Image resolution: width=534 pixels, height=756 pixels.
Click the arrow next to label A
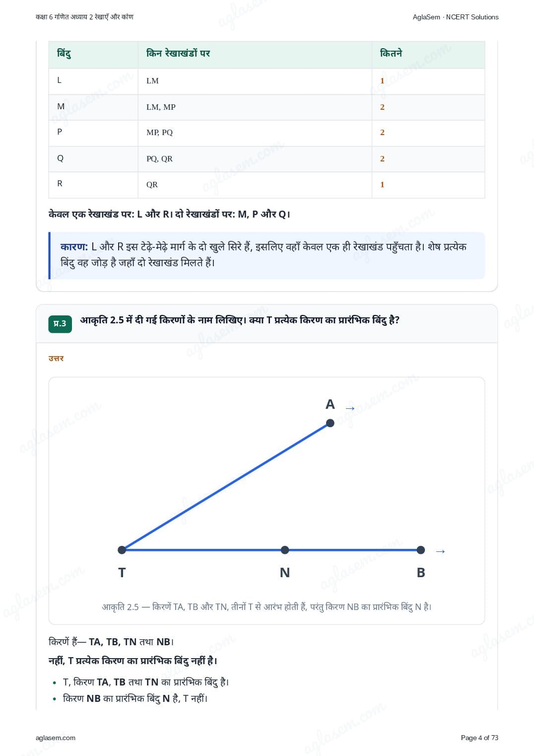tap(350, 408)
